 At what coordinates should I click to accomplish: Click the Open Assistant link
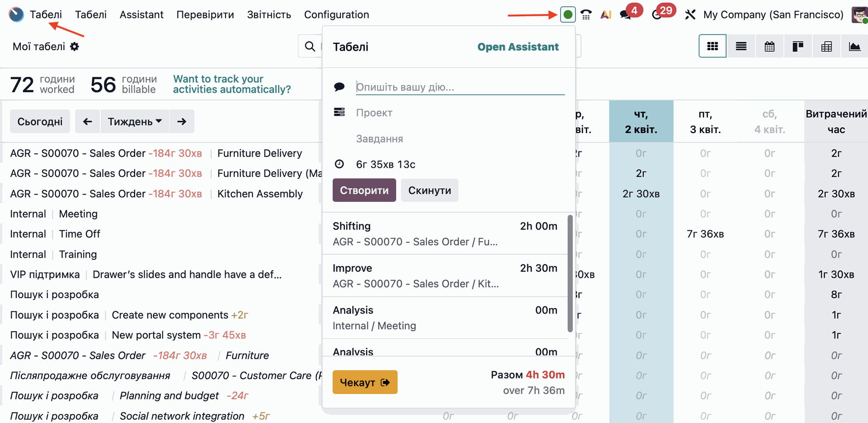[518, 47]
